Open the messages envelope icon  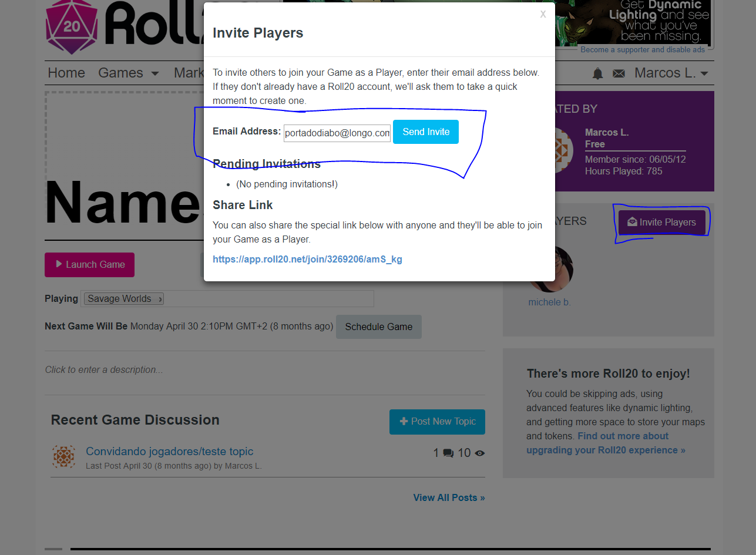click(x=619, y=73)
